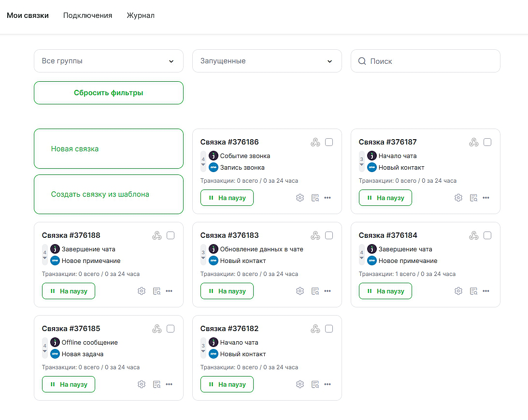Screen dimensions: 528x420
Task: Expand steps arrow on Связка #376187
Action: (362, 165)
